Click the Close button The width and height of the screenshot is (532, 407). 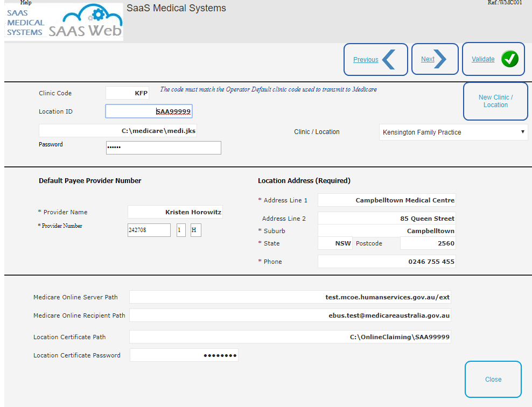tap(493, 379)
